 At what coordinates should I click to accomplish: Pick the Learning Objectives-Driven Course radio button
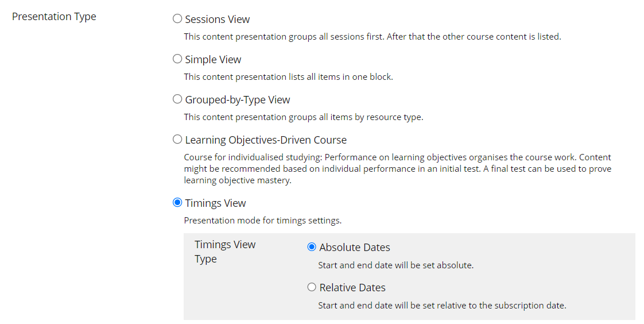(177, 140)
